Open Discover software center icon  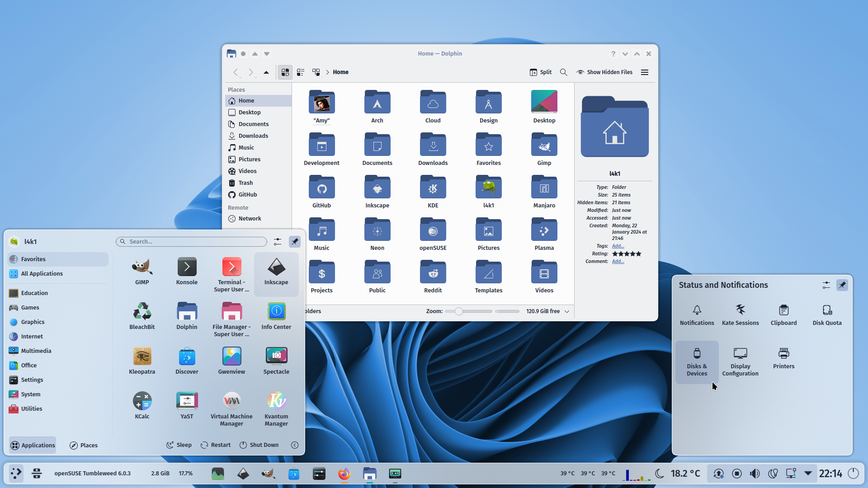point(187,361)
